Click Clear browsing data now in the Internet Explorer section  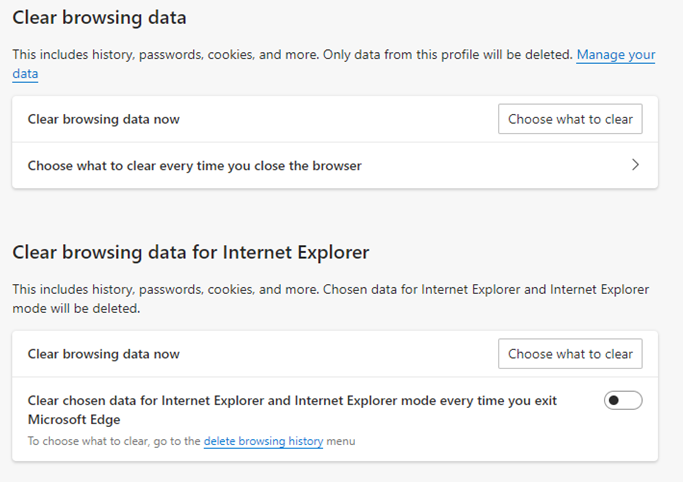pos(104,354)
